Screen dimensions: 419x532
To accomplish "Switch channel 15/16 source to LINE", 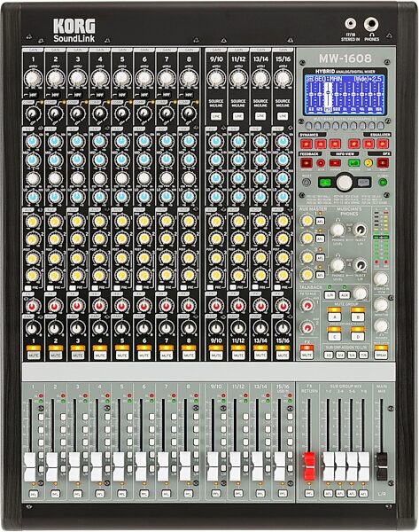I will coord(283,116).
